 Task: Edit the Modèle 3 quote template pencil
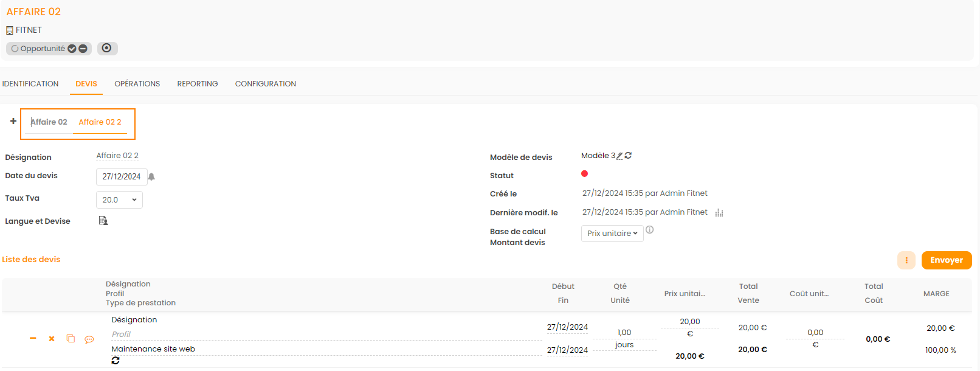(x=619, y=156)
